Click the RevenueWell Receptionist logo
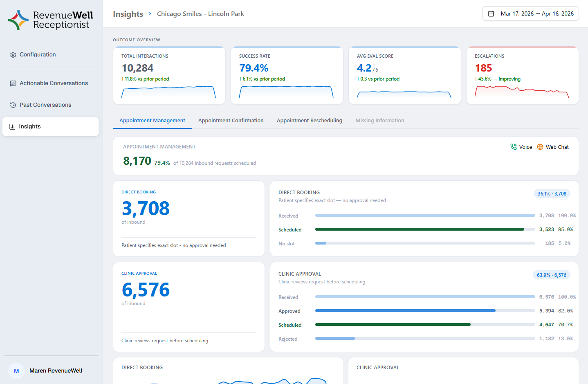The width and height of the screenshot is (588, 384). [x=51, y=20]
